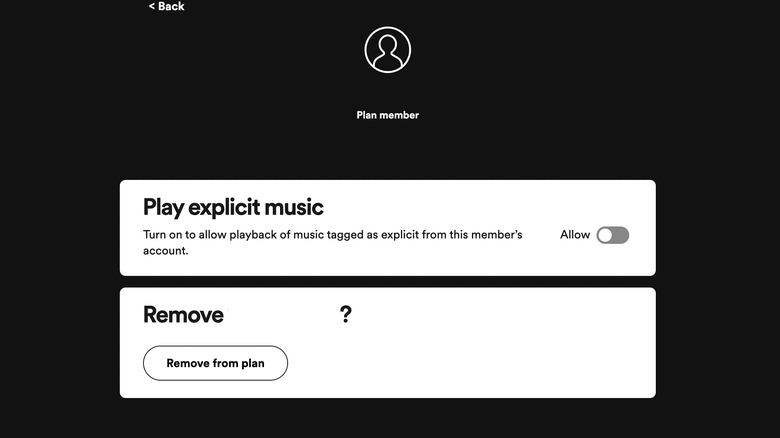Click the black background below the cards
Screen dimensions: 780x438
tap(390, 418)
